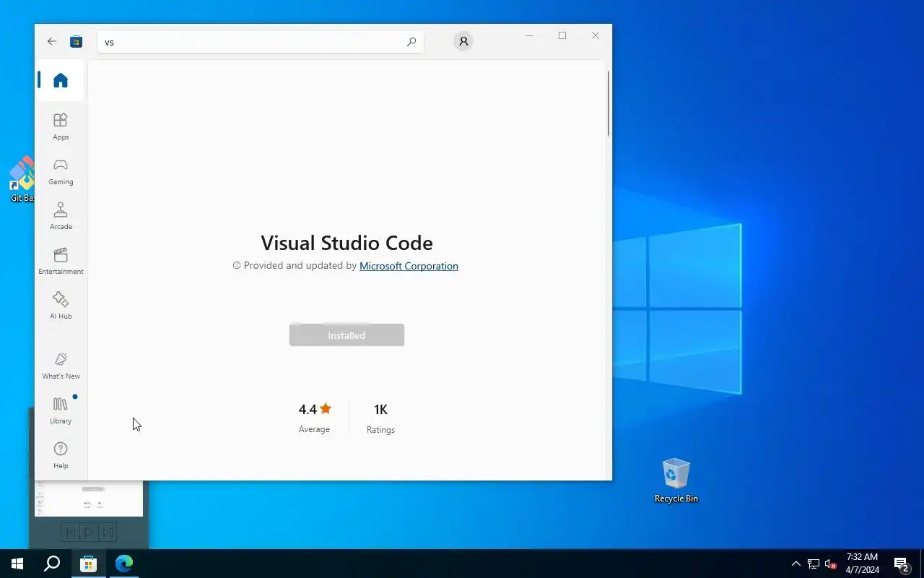
Task: Open the AI Hub section
Action: [61, 306]
